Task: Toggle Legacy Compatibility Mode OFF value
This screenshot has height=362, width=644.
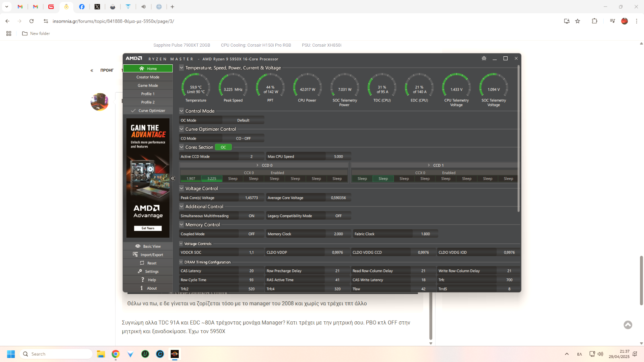Action: (x=339, y=216)
